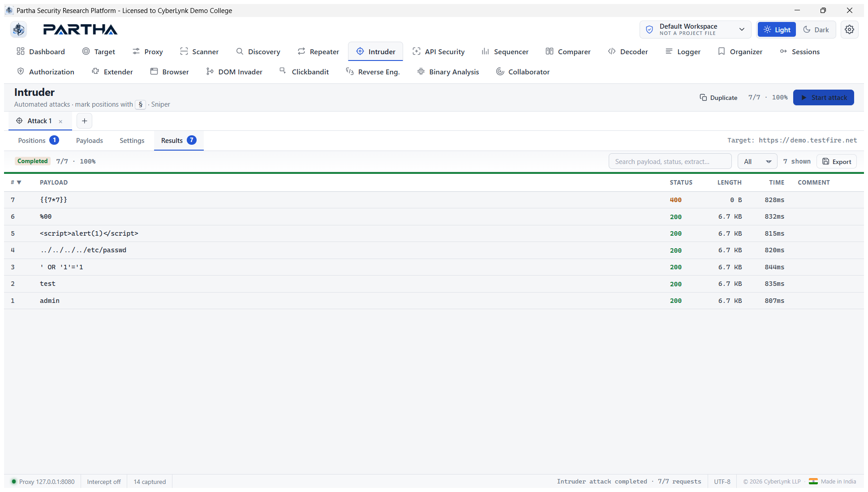Open the All status filter dropdown
868x492 pixels.
click(757, 162)
